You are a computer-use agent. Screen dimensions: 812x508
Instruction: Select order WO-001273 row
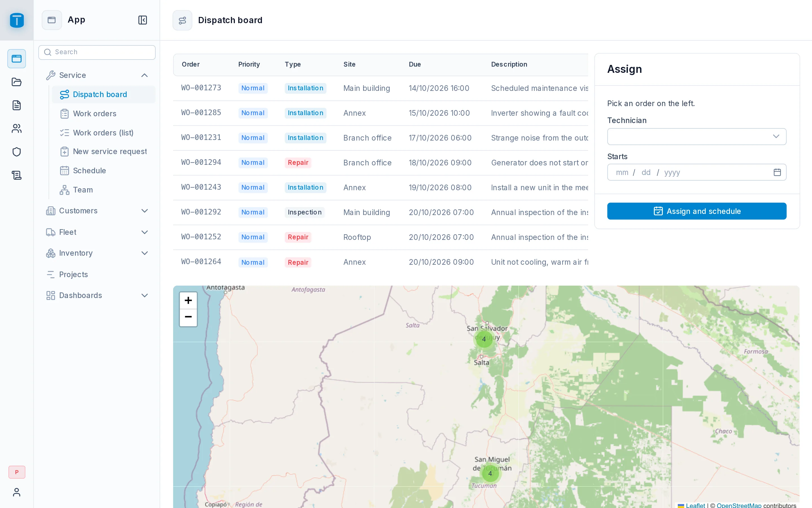point(381,88)
